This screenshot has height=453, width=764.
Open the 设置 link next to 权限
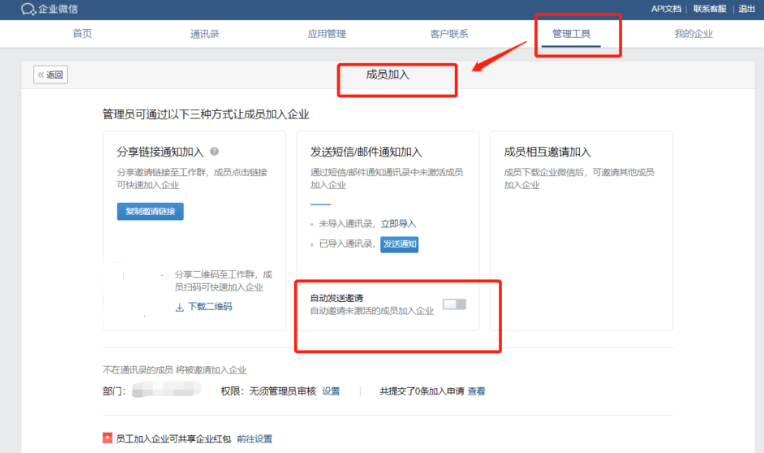coord(331,391)
